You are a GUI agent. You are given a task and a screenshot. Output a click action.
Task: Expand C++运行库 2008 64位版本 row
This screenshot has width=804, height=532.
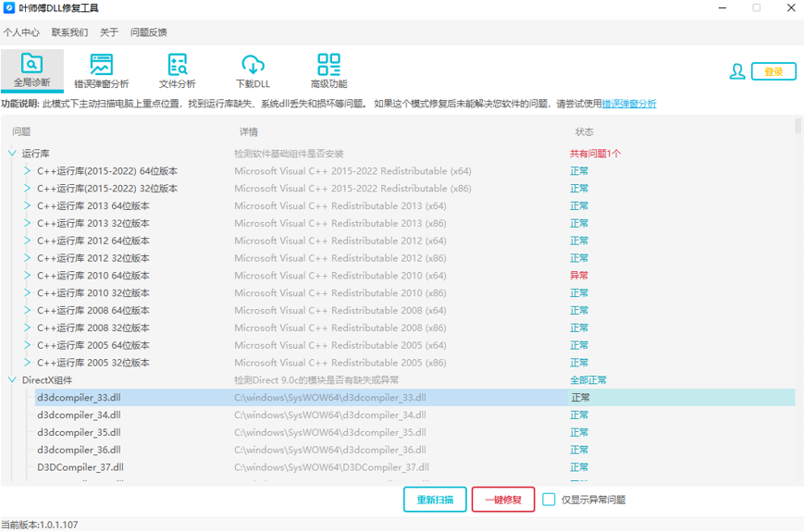[x=27, y=310]
